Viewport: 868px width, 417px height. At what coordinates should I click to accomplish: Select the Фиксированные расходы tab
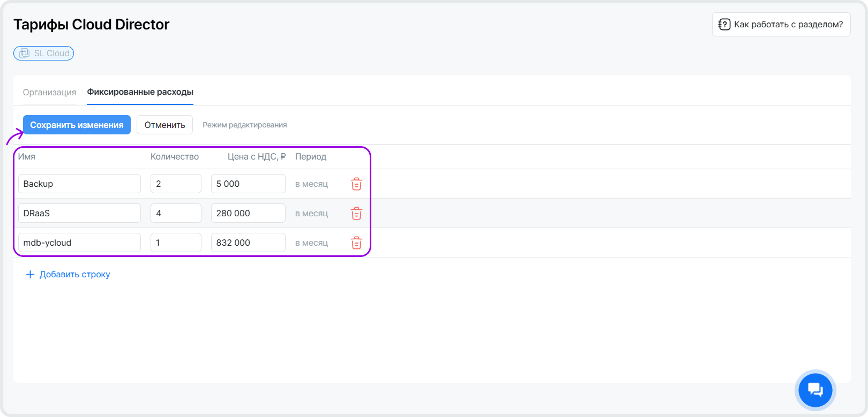140,92
